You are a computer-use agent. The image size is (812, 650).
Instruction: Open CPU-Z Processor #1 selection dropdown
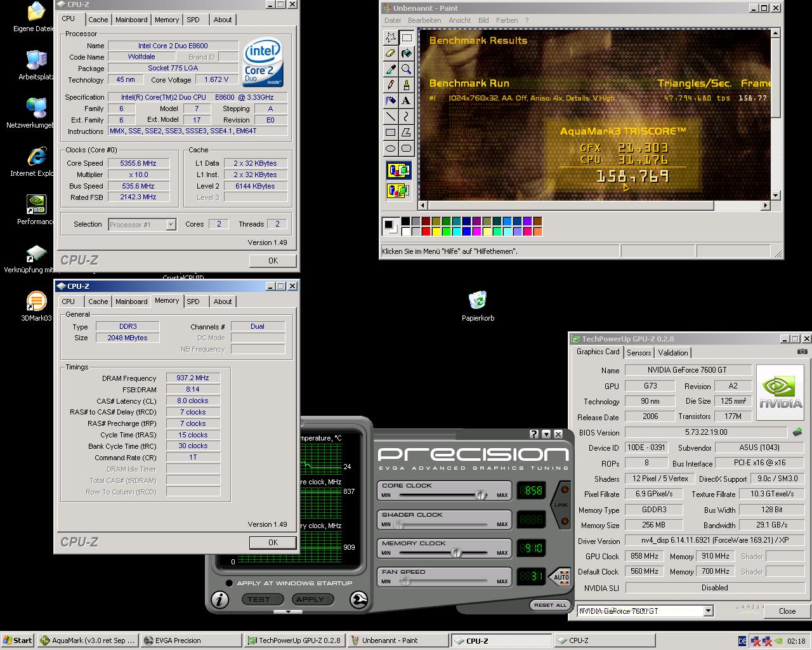171,224
